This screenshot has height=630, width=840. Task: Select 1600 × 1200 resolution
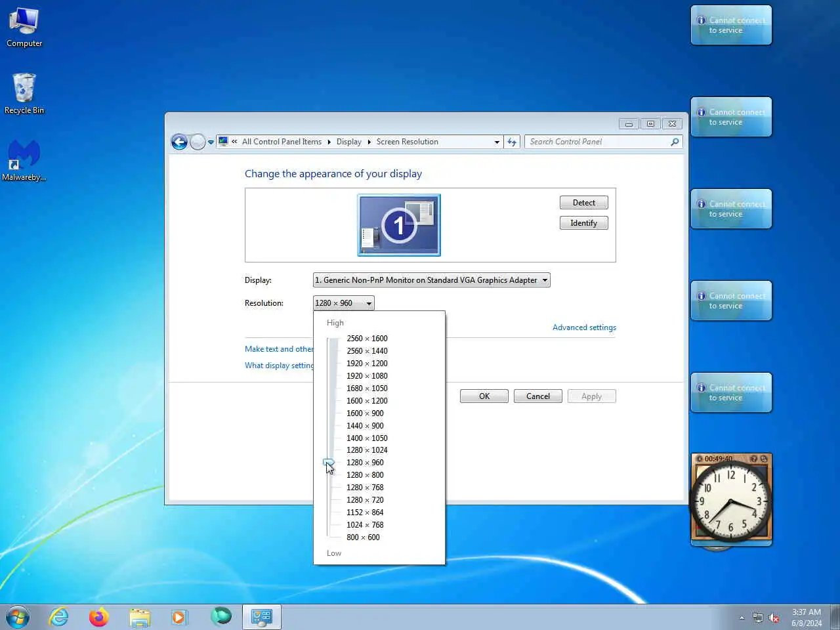pos(367,401)
